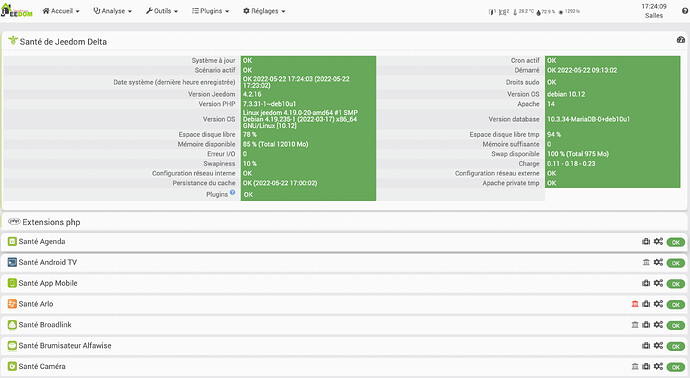Click the open doors summary icon

492,12
